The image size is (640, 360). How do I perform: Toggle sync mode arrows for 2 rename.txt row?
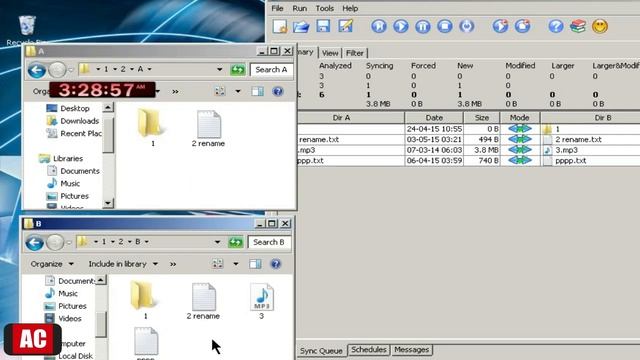pos(520,140)
